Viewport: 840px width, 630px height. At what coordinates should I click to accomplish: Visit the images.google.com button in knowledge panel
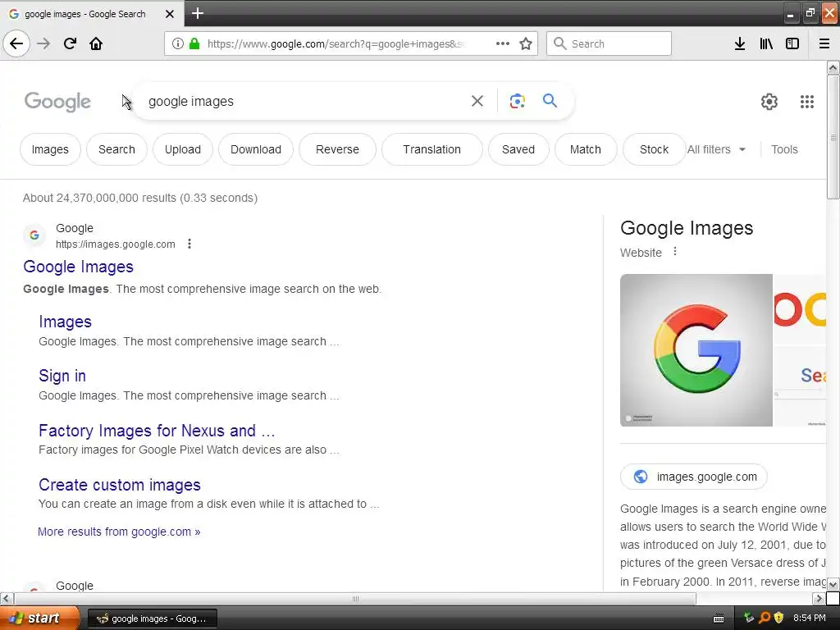(x=694, y=477)
